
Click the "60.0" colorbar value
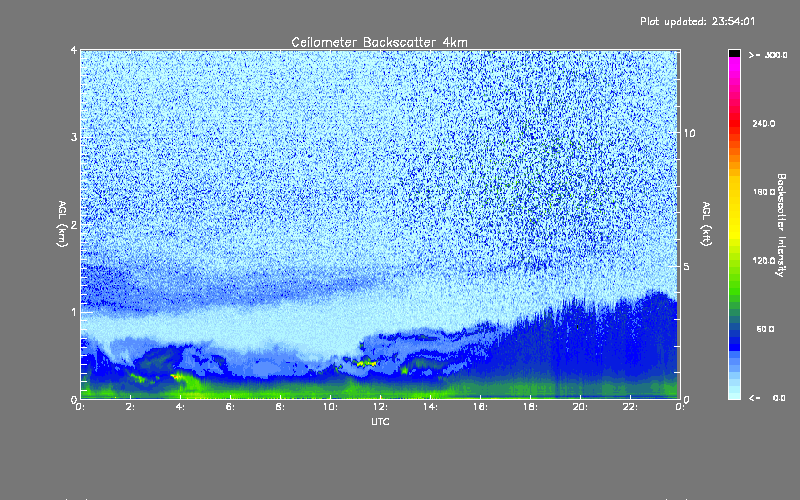coord(765,329)
